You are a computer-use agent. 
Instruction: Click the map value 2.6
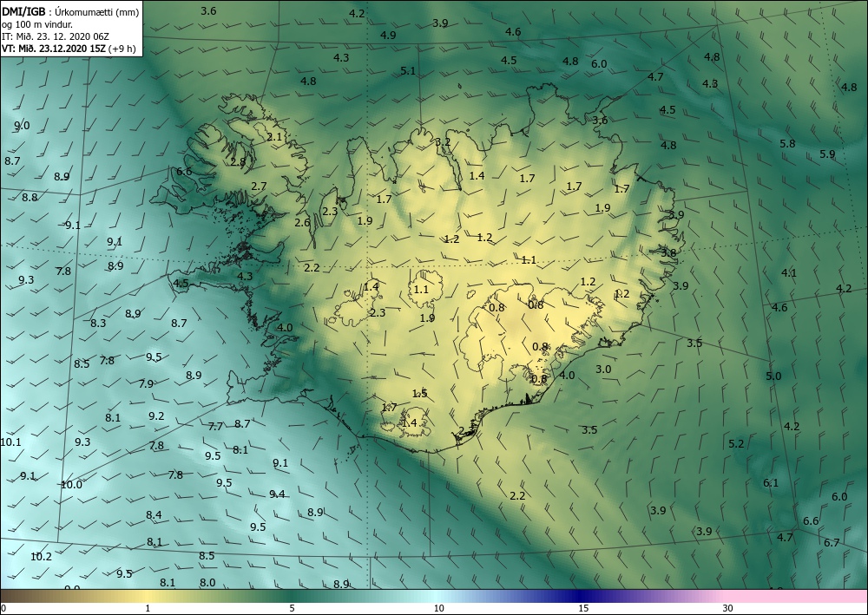(x=302, y=223)
